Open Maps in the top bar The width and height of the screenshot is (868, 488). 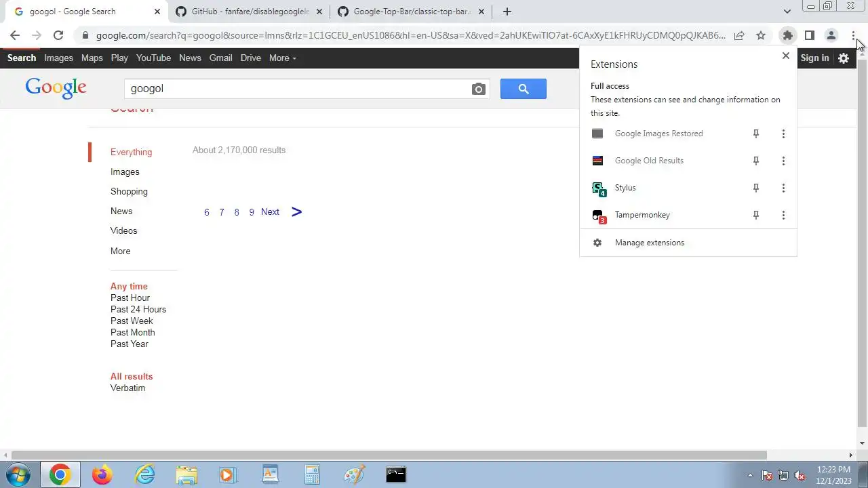pyautogui.click(x=92, y=58)
